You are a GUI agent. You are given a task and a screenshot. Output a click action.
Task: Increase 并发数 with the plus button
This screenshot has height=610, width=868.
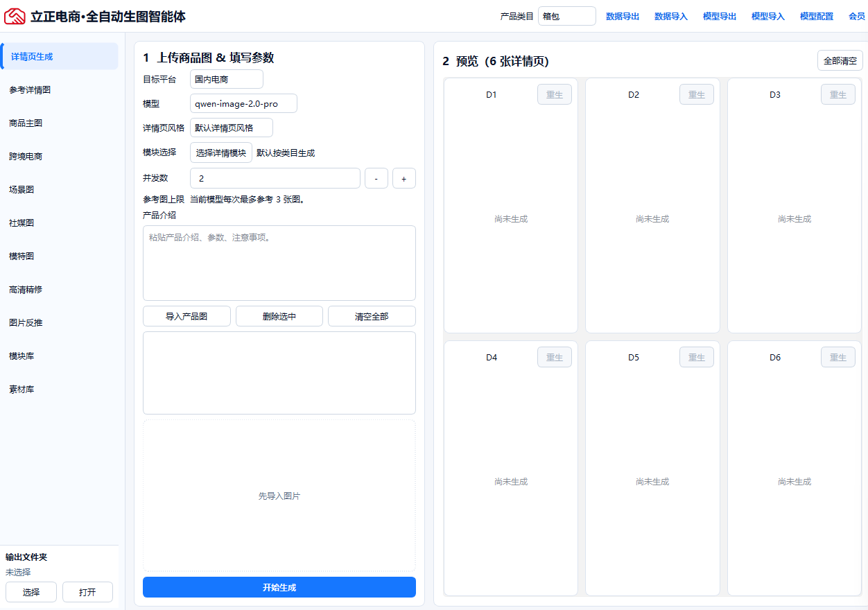tap(404, 178)
